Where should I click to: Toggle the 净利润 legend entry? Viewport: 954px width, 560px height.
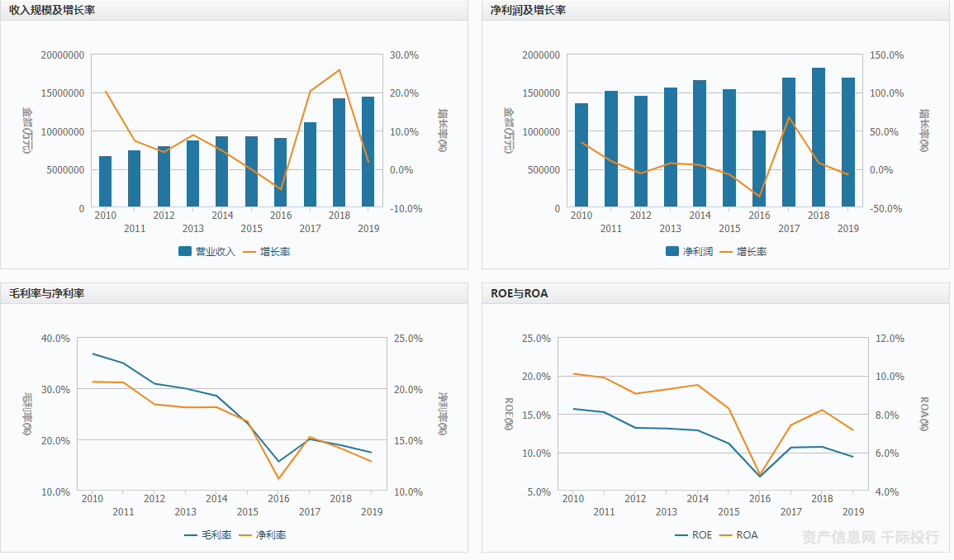[x=690, y=251]
